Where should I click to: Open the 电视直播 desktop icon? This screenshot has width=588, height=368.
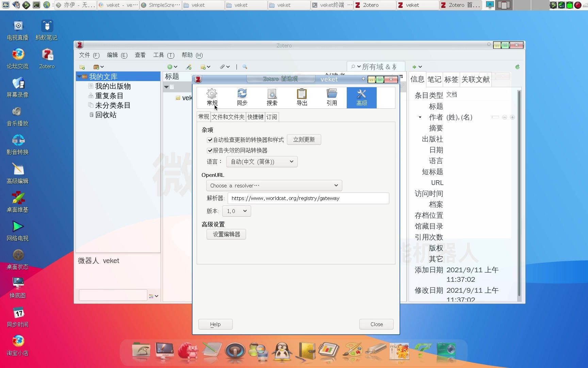coord(18,30)
